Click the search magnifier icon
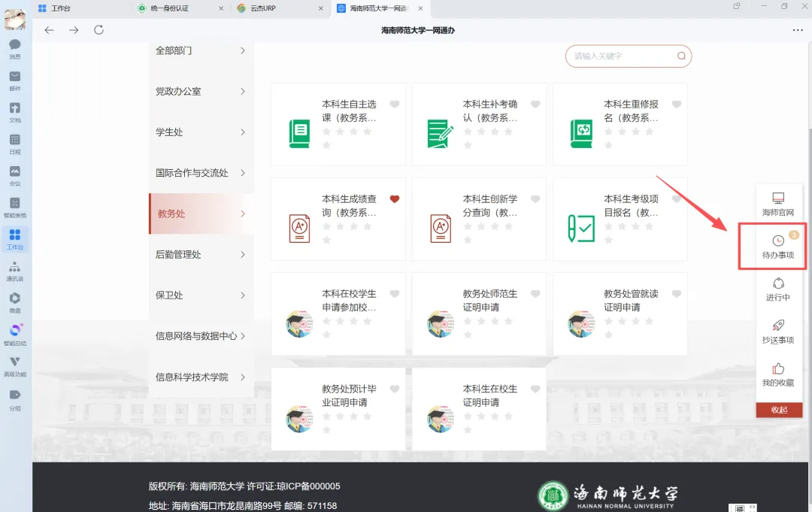This screenshot has width=812, height=512. point(681,56)
